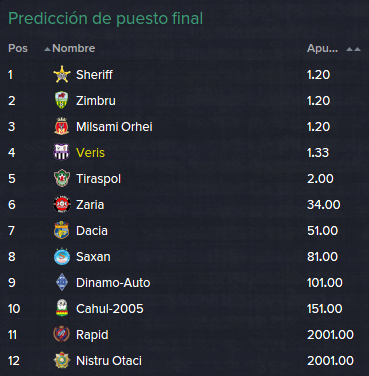Open the Milsami Orhei crest icon
Screen dimensions: 369x376
[x=62, y=126]
